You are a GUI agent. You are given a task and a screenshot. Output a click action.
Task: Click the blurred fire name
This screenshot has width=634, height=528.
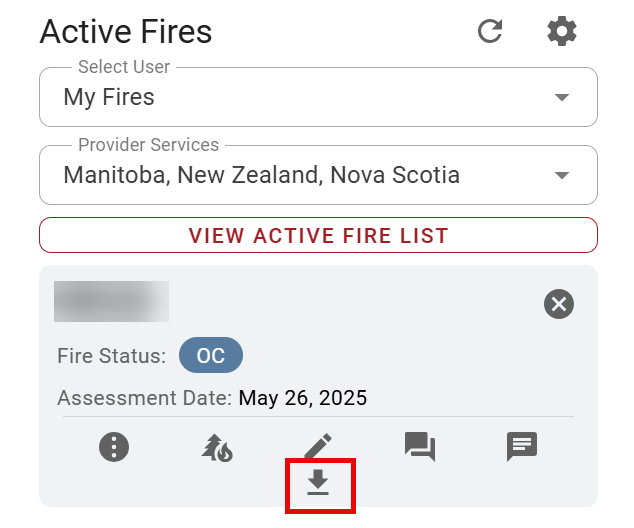pyautogui.click(x=111, y=302)
